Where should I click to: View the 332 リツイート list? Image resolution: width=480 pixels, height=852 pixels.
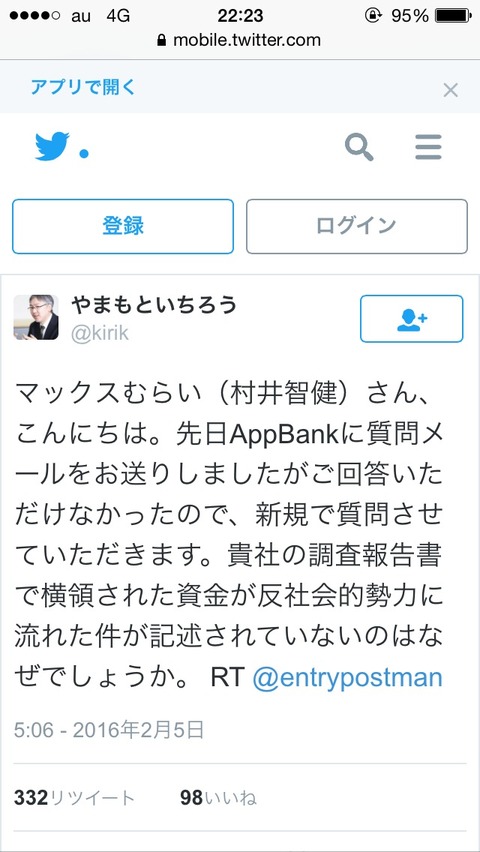(x=74, y=798)
